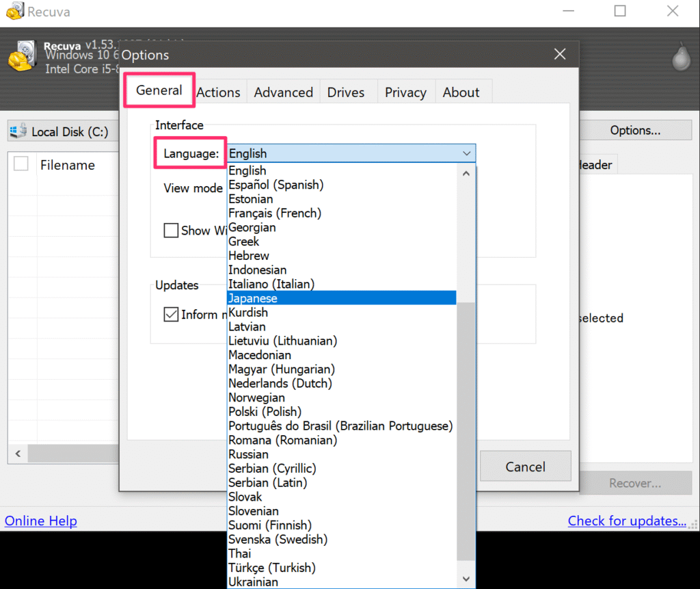Viewport: 700px width, 589px height.
Task: Close the Options dialog
Action: (560, 54)
